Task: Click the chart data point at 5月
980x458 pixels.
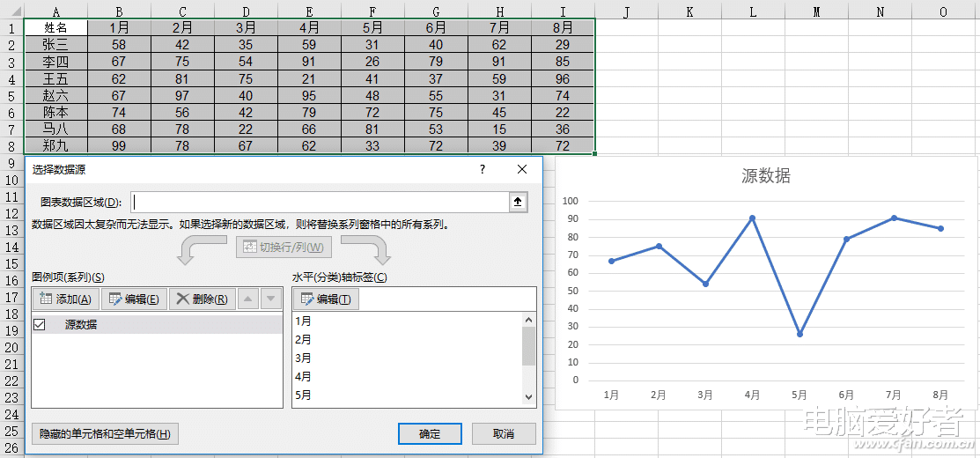Action: point(799,335)
